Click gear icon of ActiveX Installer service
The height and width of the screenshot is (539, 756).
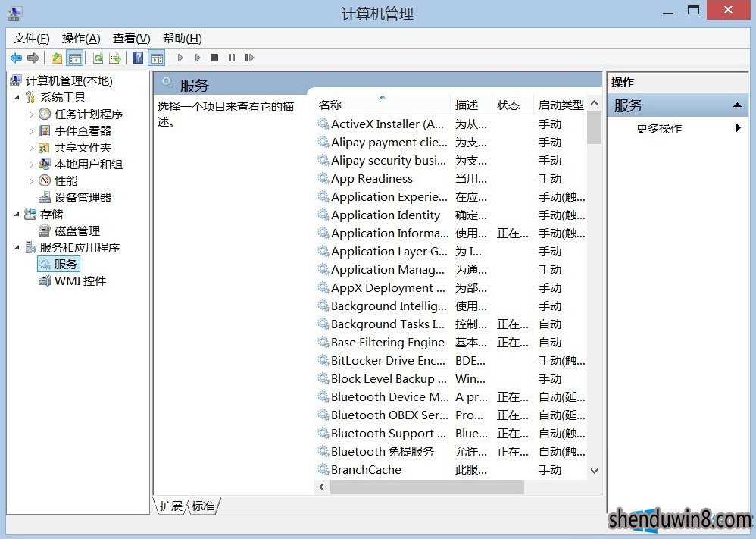click(x=323, y=124)
